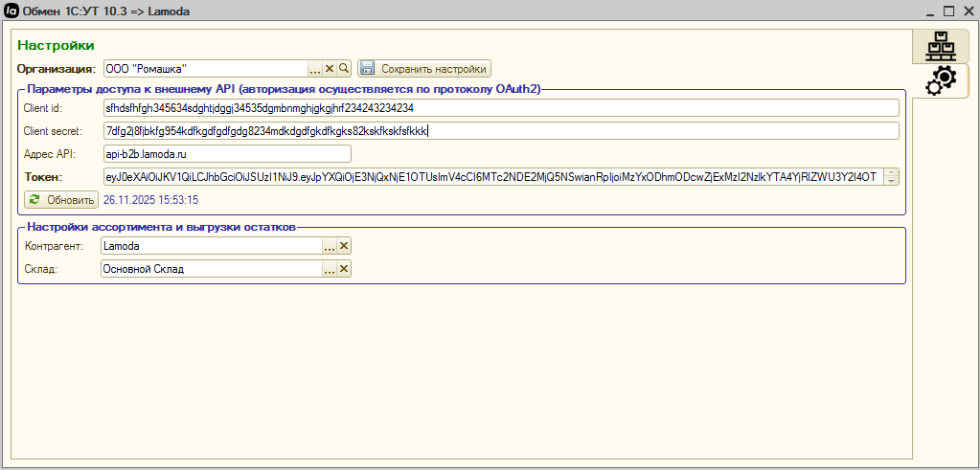
Task: Step up the Токен field spinner
Action: pos(892,173)
